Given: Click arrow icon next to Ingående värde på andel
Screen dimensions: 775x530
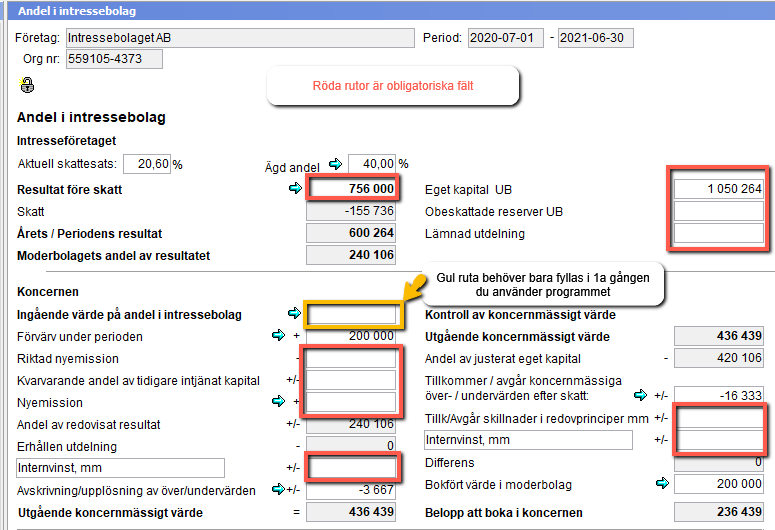Looking at the screenshot, I should click(x=294, y=312).
